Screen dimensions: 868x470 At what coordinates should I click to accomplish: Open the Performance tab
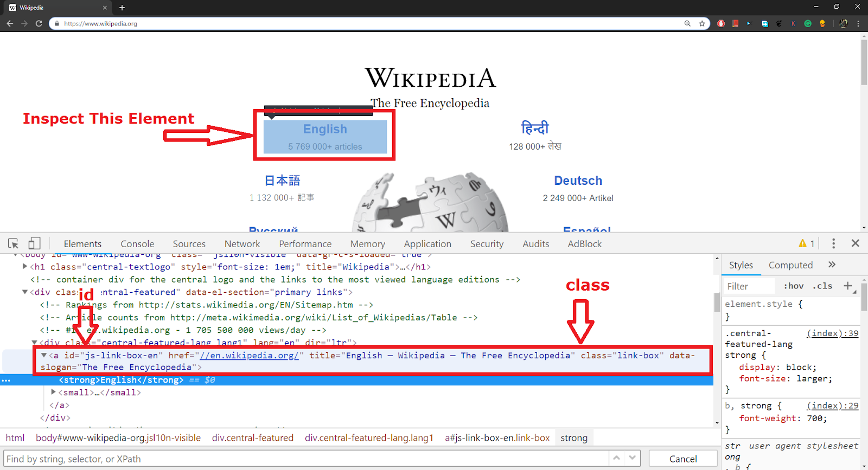(305, 244)
